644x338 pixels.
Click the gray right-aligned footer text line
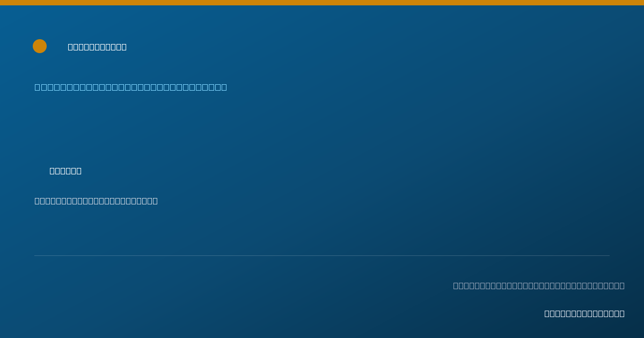pos(539,285)
